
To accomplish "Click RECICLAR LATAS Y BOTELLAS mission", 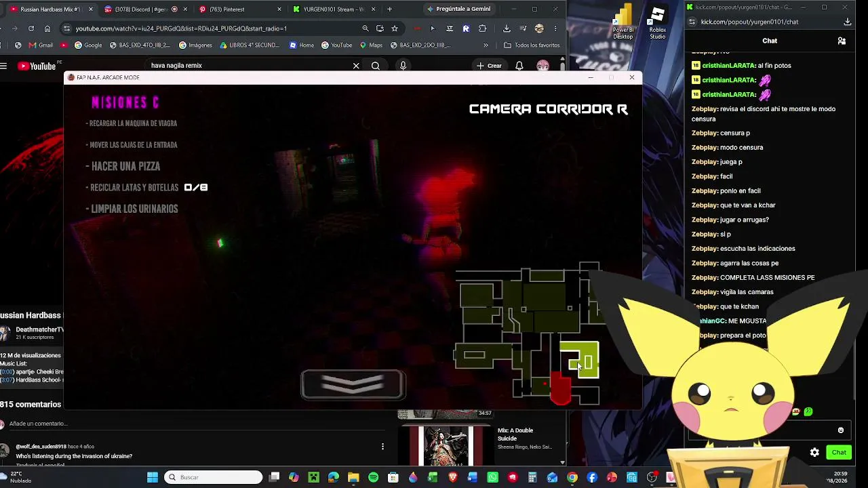I will tap(134, 188).
